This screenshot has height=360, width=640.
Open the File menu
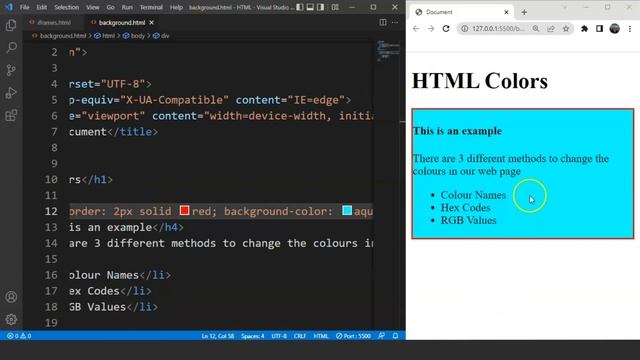tap(24, 7)
